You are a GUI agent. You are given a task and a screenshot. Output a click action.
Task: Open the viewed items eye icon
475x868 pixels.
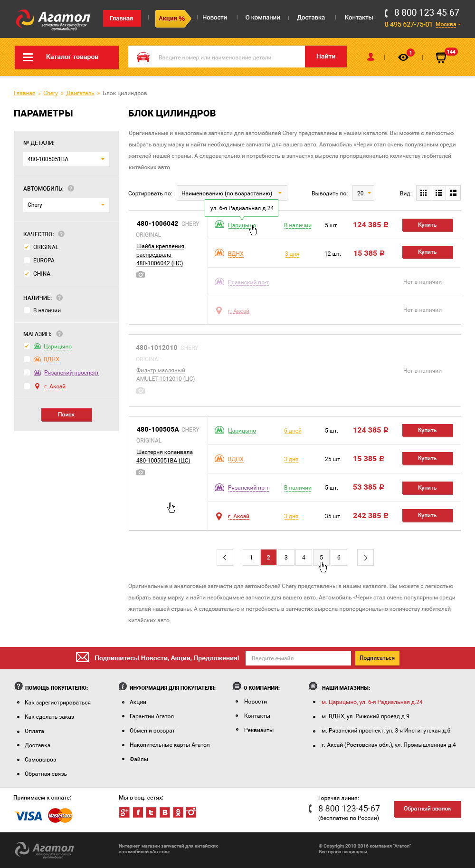pyautogui.click(x=403, y=57)
